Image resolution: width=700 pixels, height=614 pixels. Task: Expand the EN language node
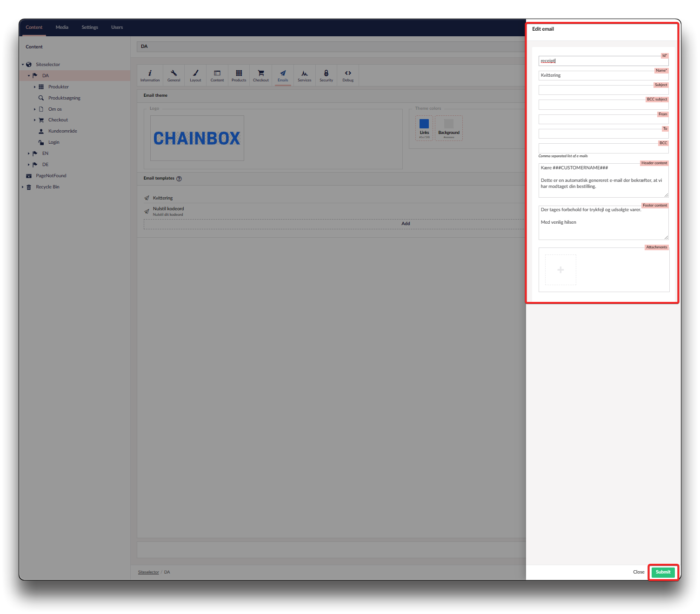point(29,153)
